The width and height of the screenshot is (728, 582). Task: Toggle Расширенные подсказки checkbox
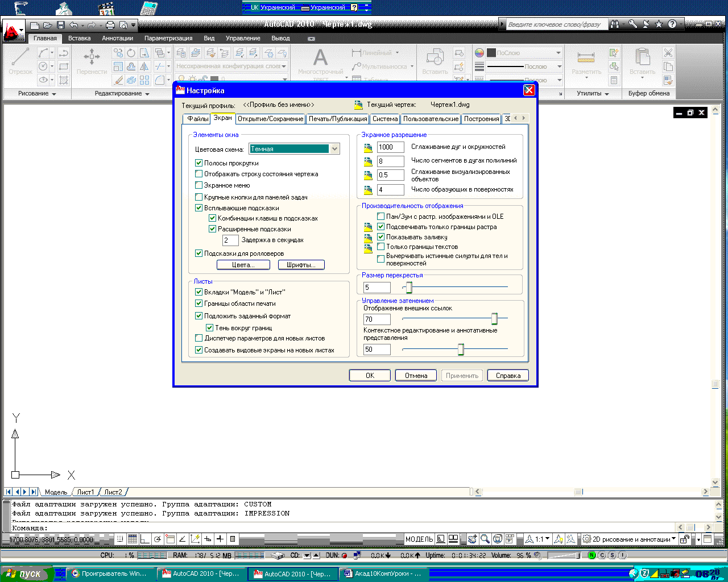(212, 229)
